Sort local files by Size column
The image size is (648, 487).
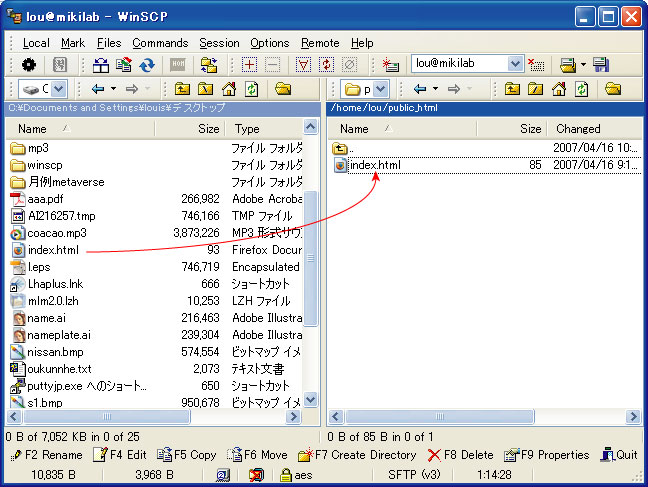(x=190, y=129)
